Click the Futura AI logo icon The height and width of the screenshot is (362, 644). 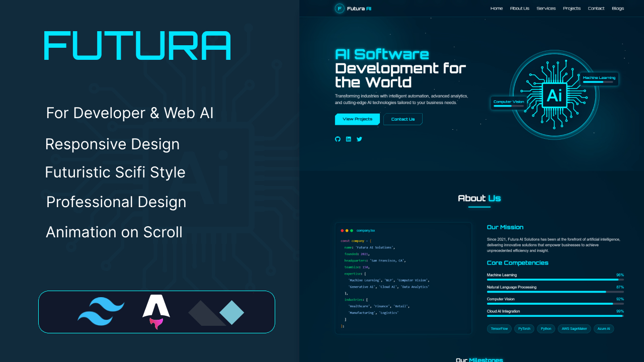point(340,9)
